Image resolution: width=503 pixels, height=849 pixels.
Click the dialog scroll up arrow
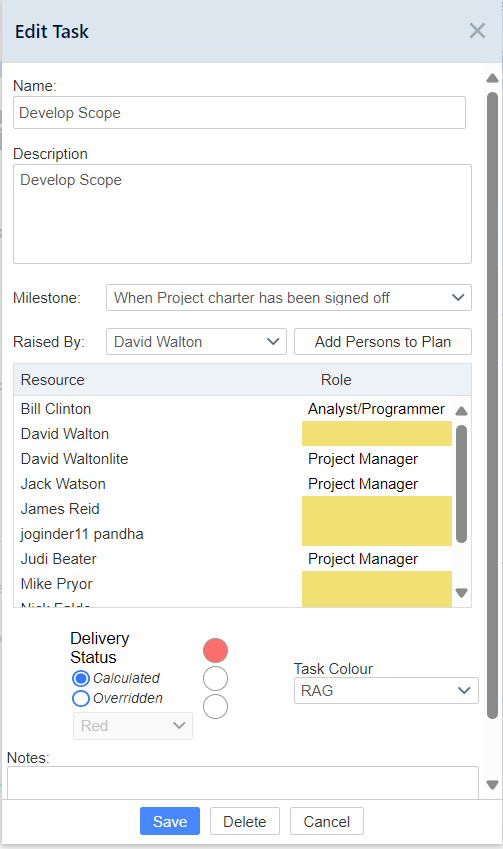(x=492, y=78)
